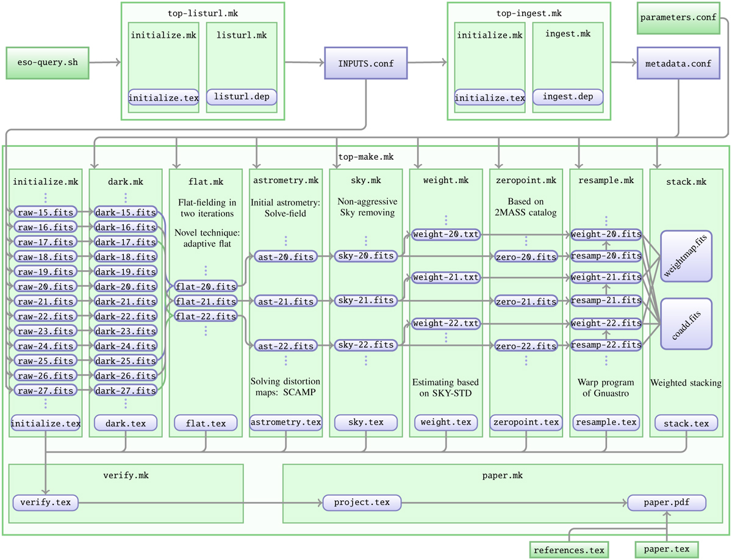The image size is (732, 560).
Task: Click the eso-query.sh script box
Action: point(48,62)
